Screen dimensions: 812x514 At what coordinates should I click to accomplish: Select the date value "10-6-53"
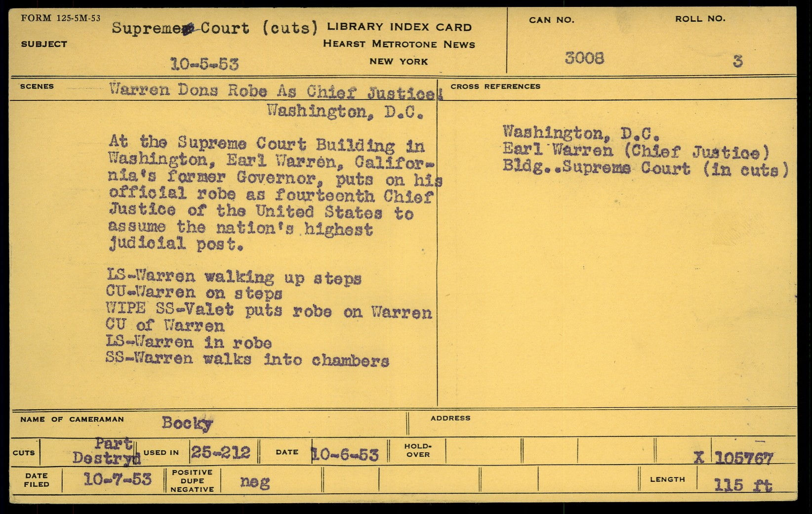pos(345,454)
